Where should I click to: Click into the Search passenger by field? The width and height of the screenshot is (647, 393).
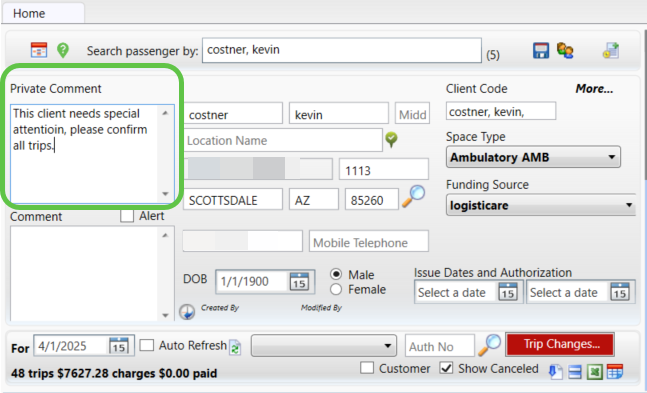point(342,50)
